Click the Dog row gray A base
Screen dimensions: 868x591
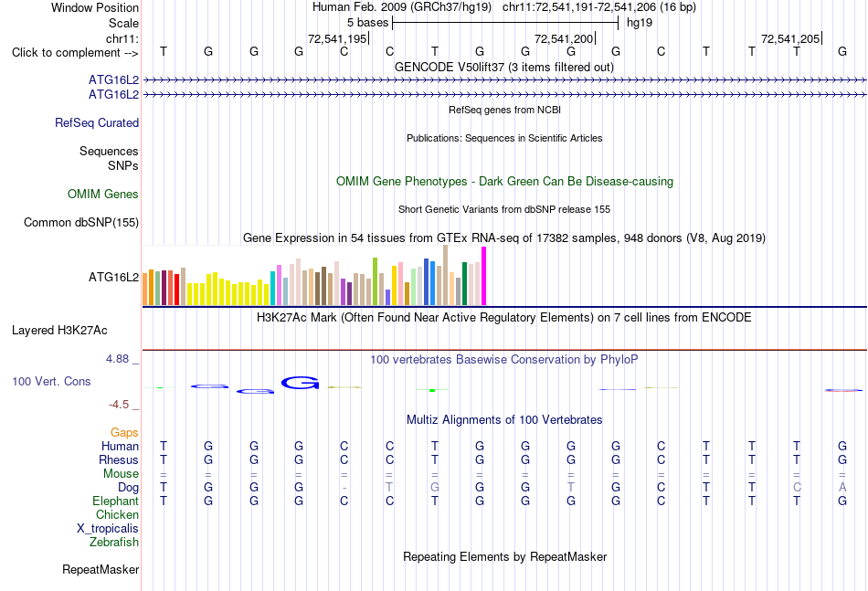tap(842, 488)
